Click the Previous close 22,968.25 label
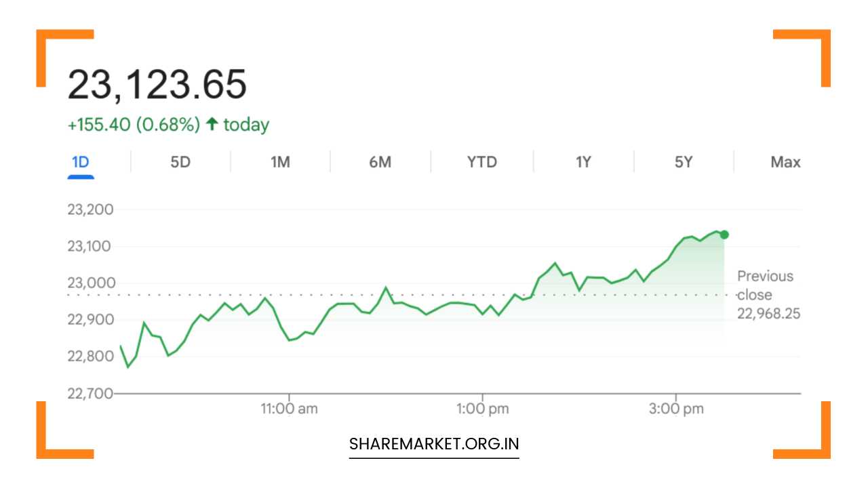This screenshot has height=488, width=868. click(x=765, y=294)
